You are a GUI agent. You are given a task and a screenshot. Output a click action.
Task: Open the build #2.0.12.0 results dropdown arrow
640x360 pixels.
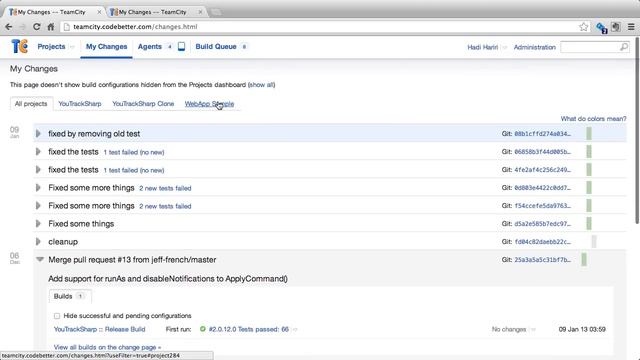(x=295, y=329)
